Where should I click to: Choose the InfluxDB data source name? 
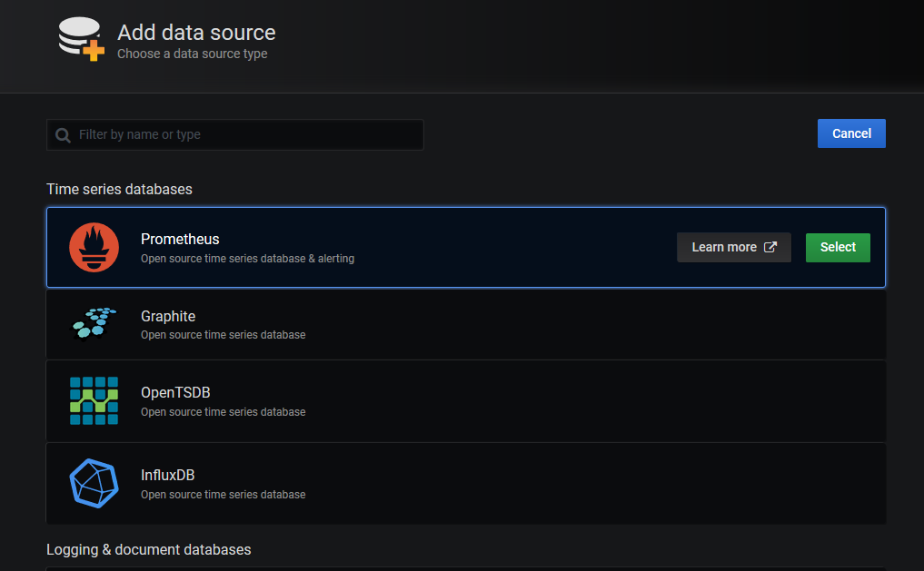coord(168,475)
